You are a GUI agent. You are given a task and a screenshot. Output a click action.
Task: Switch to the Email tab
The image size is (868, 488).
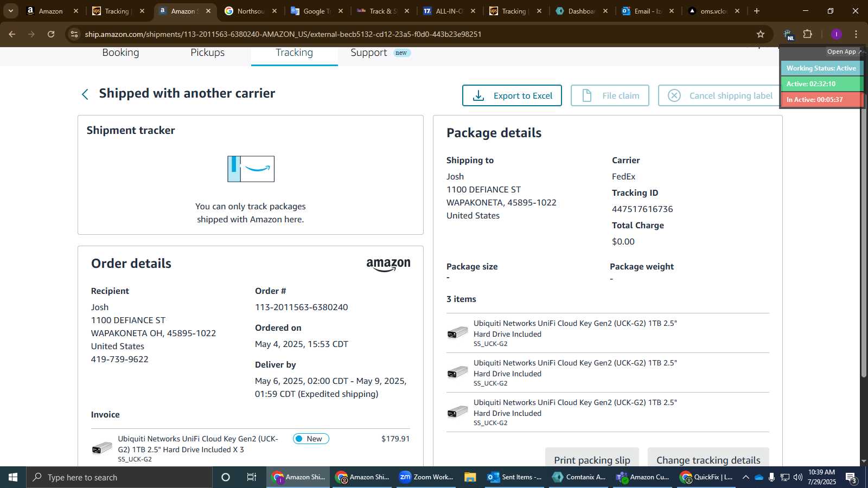(x=648, y=11)
